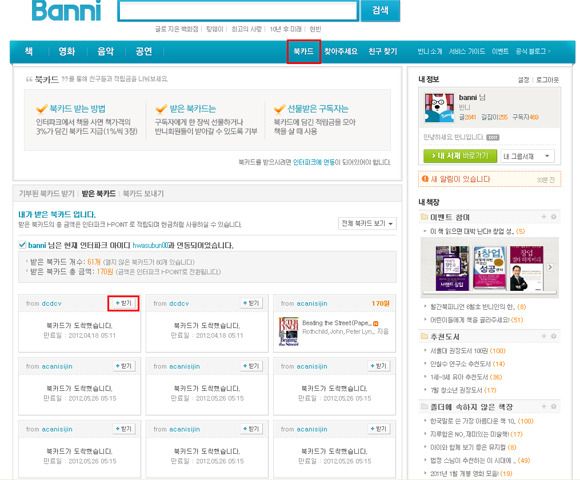Open 안철수 연구소 추천도서 bookshelf

click(467, 364)
